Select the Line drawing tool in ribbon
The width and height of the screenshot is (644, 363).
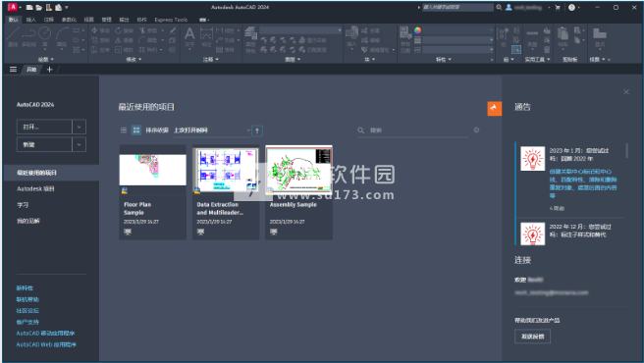[13, 35]
